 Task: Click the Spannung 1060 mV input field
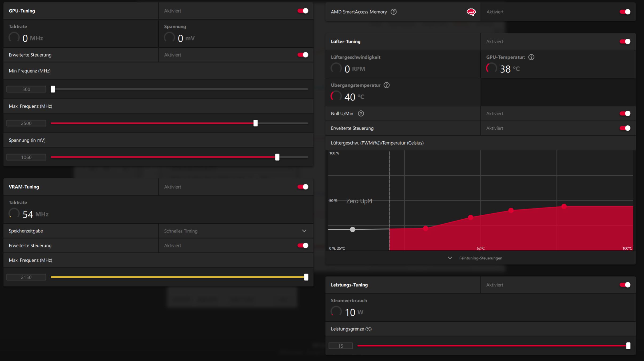[x=26, y=157]
